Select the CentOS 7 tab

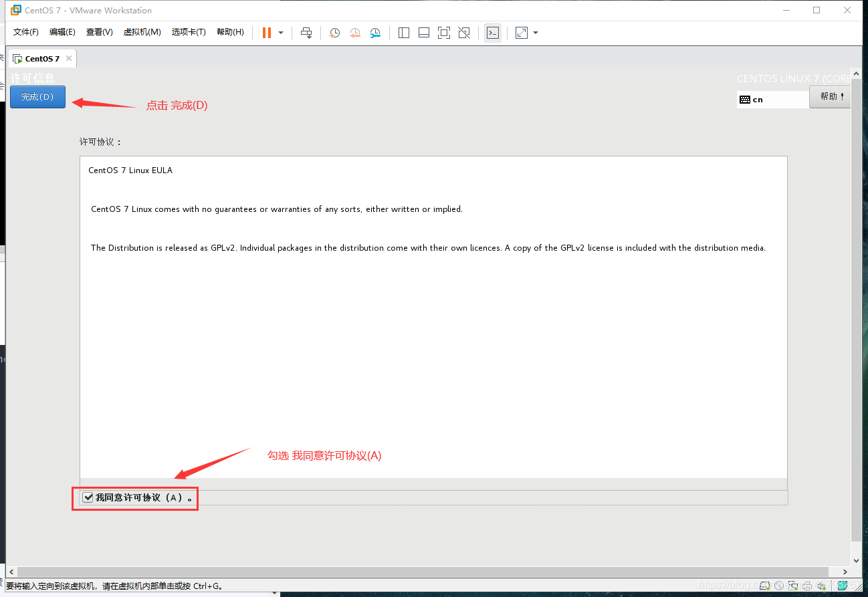(41, 59)
